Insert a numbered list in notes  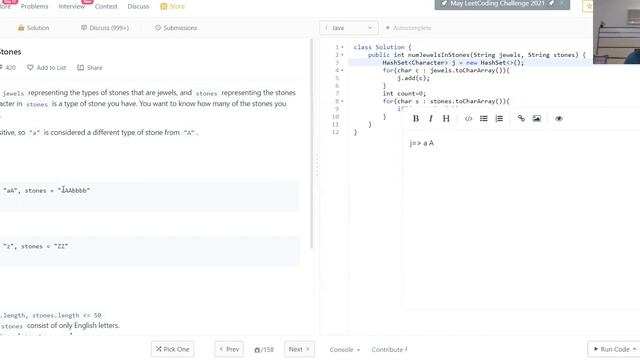[499, 118]
